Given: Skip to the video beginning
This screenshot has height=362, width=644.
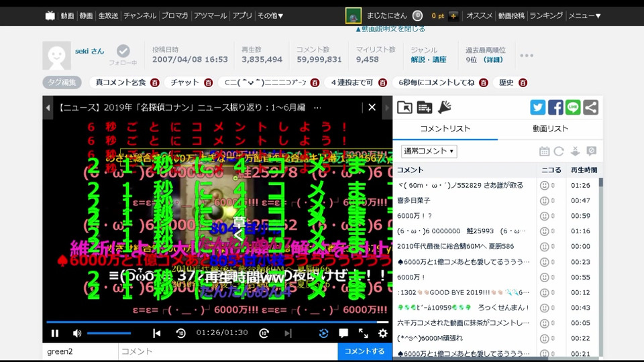Looking at the screenshot, I should tap(157, 333).
